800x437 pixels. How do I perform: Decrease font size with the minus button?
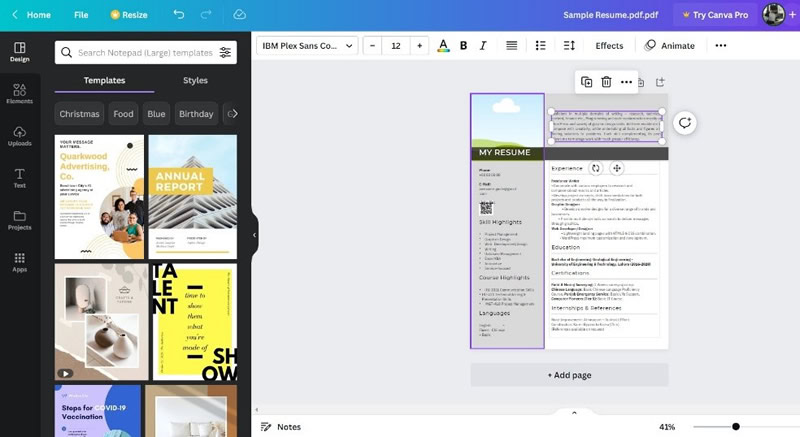(x=372, y=46)
